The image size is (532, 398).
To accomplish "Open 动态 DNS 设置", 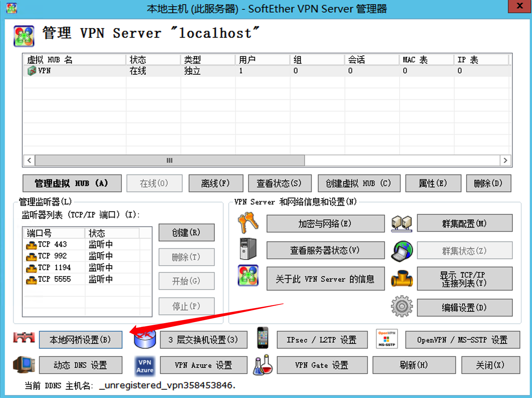I will pos(81,365).
